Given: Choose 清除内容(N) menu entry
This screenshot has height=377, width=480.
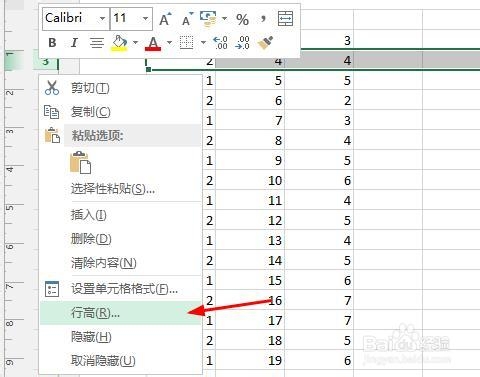Looking at the screenshot, I should pos(121,263).
